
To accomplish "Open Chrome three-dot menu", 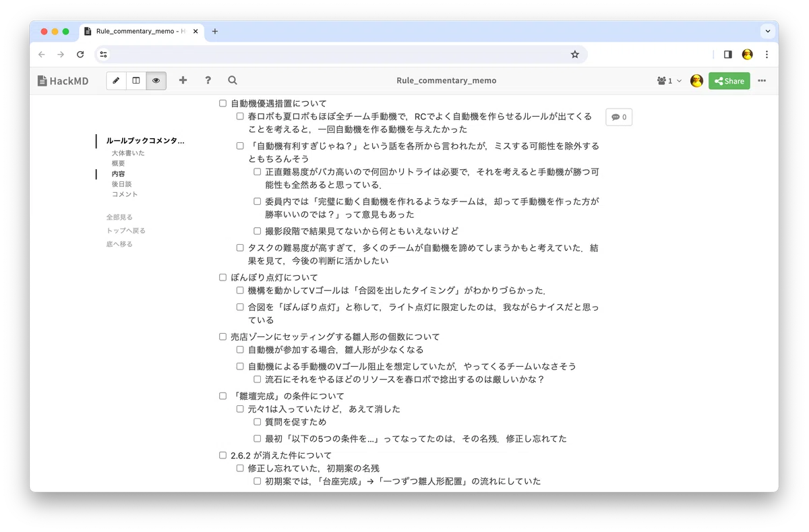I will tap(767, 55).
